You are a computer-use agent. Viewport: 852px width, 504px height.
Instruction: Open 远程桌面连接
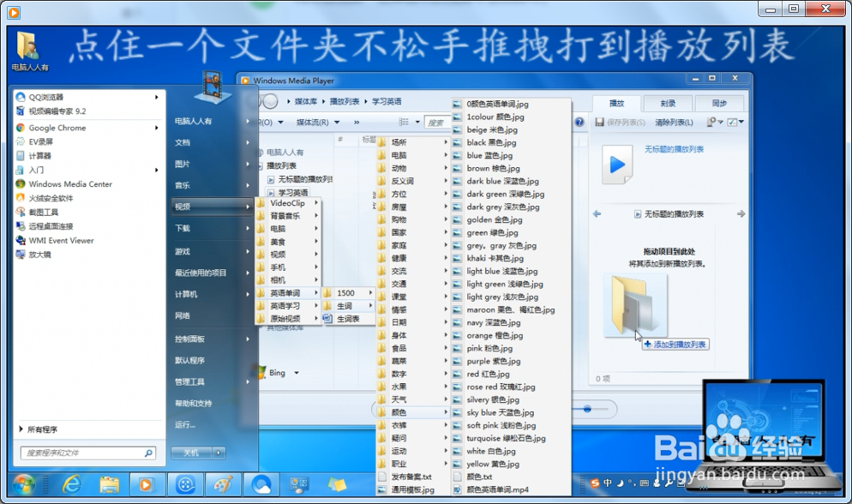tap(51, 226)
